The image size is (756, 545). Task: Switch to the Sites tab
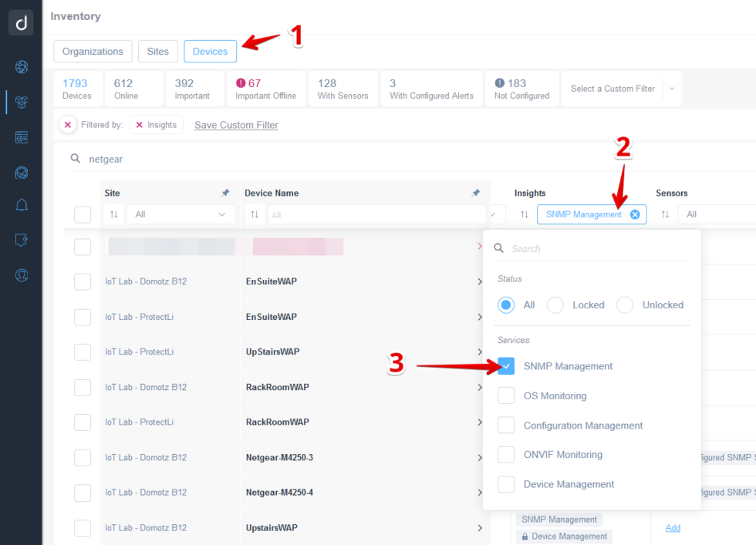click(x=157, y=51)
